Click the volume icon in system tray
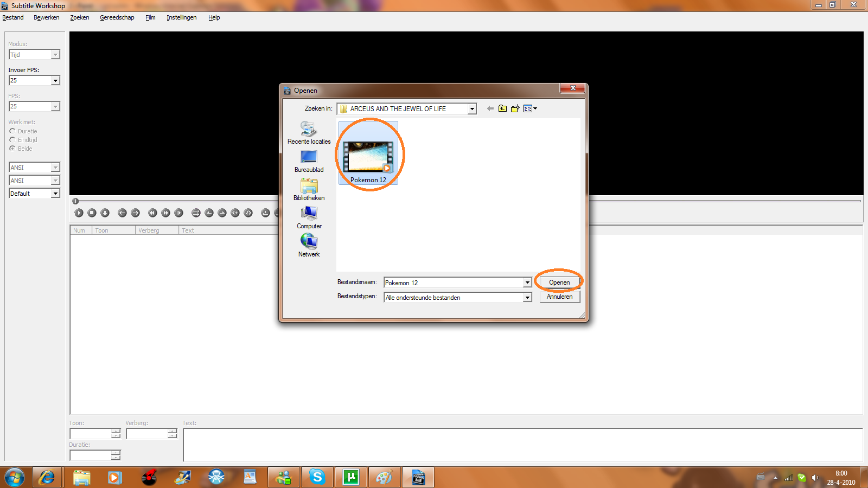Viewport: 868px width, 488px height. [x=815, y=478]
